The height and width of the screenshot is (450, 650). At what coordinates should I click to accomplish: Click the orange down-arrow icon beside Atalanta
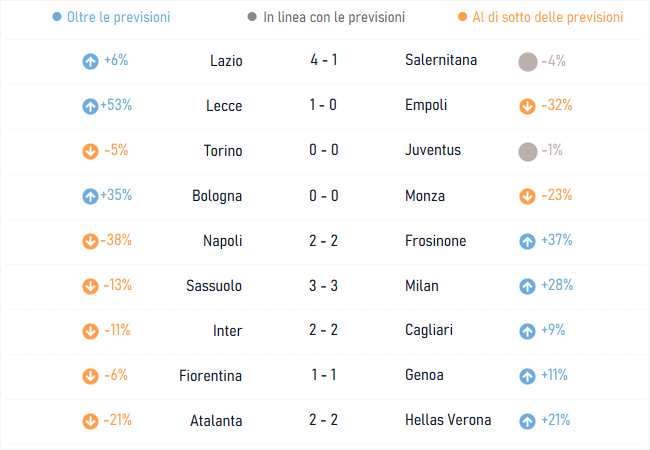pos(90,421)
